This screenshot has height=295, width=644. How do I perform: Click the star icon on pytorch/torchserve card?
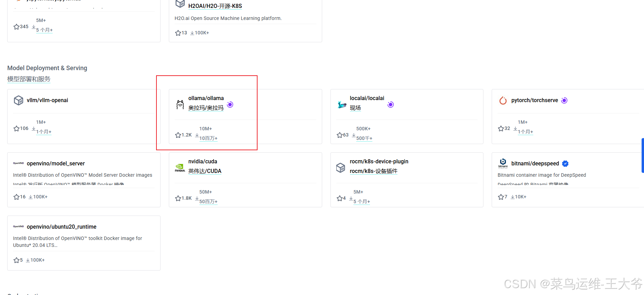[501, 129]
